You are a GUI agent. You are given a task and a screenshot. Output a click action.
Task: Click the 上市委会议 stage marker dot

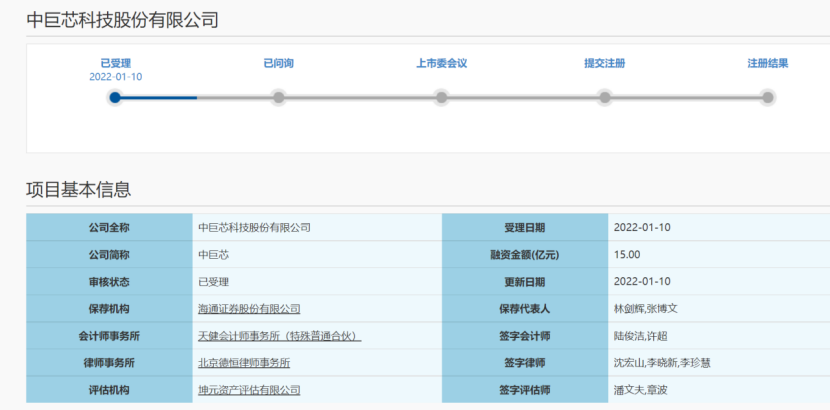[x=441, y=97]
